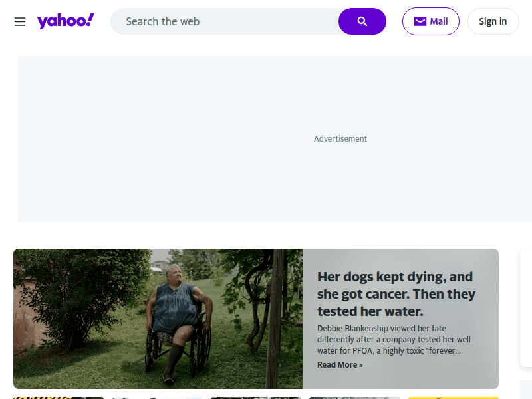
Task: Follow the "Read More »" link
Action: (x=340, y=365)
